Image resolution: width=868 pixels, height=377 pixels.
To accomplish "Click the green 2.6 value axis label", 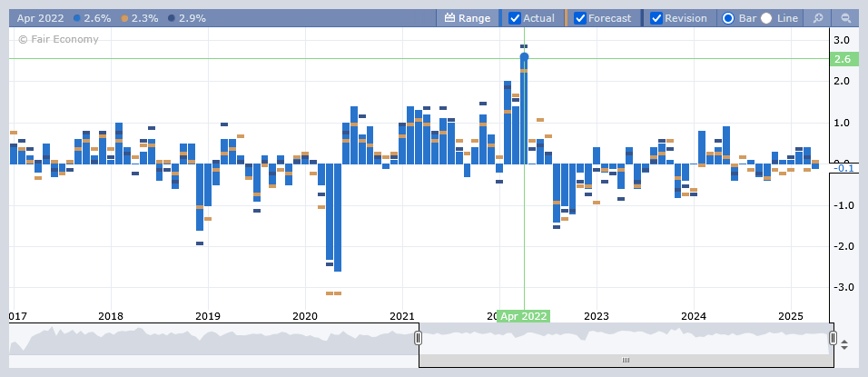I will point(842,60).
